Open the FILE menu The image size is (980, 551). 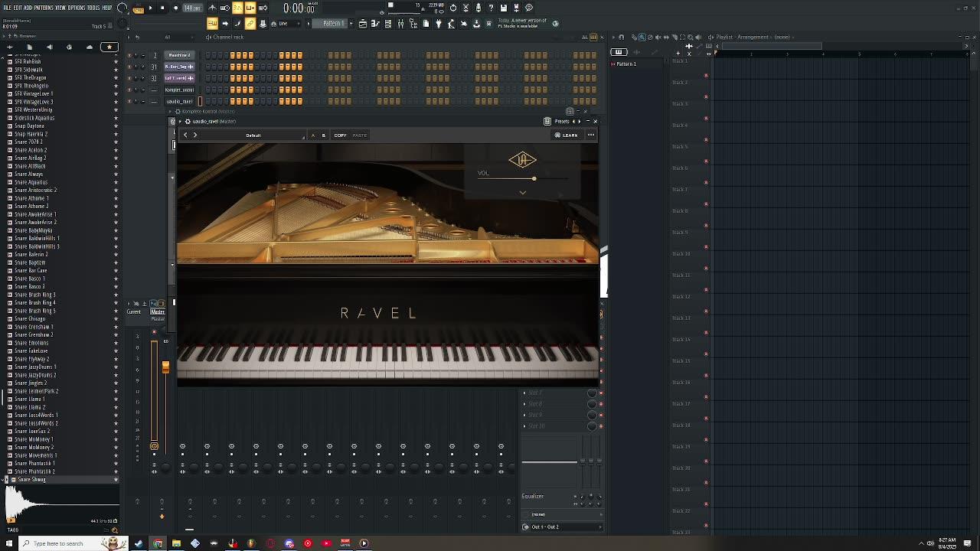pos(7,8)
